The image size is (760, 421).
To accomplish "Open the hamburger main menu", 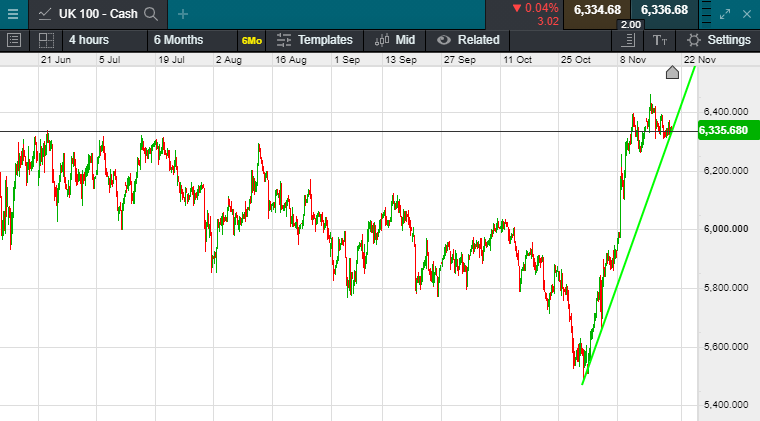I will click(x=12, y=13).
